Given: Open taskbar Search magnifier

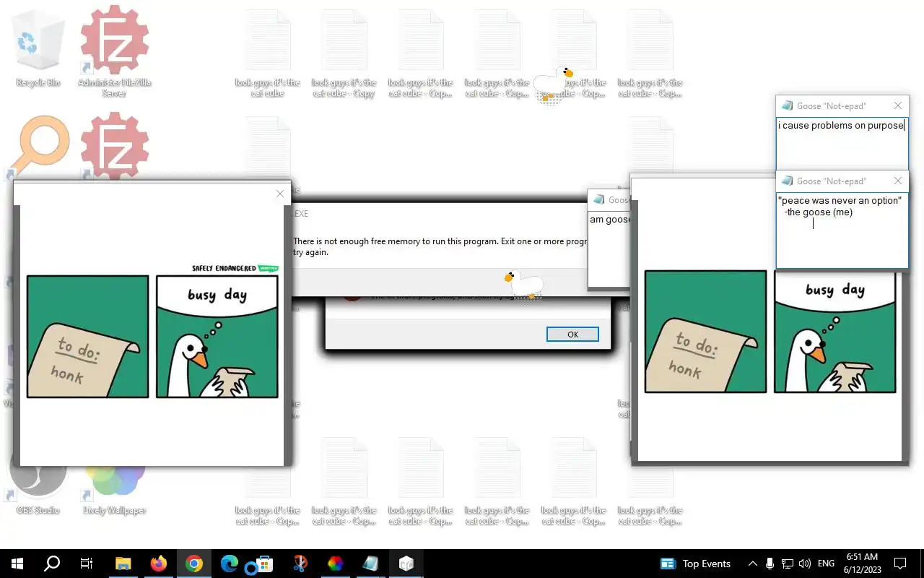Looking at the screenshot, I should point(52,564).
